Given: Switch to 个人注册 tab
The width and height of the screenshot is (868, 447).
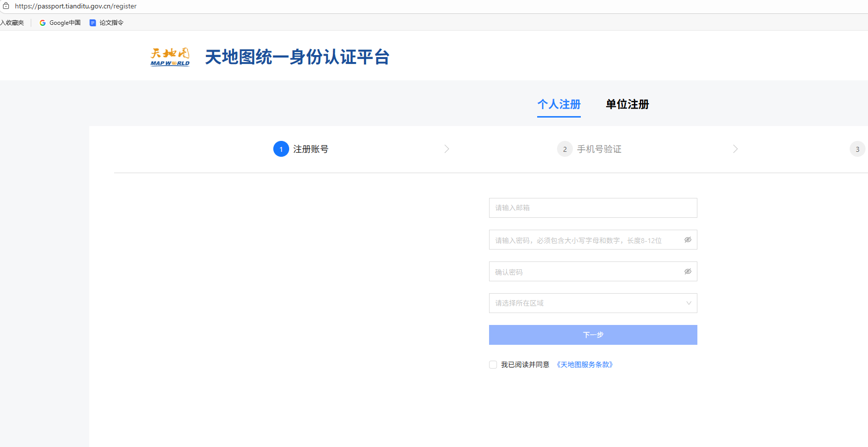Looking at the screenshot, I should [x=559, y=104].
